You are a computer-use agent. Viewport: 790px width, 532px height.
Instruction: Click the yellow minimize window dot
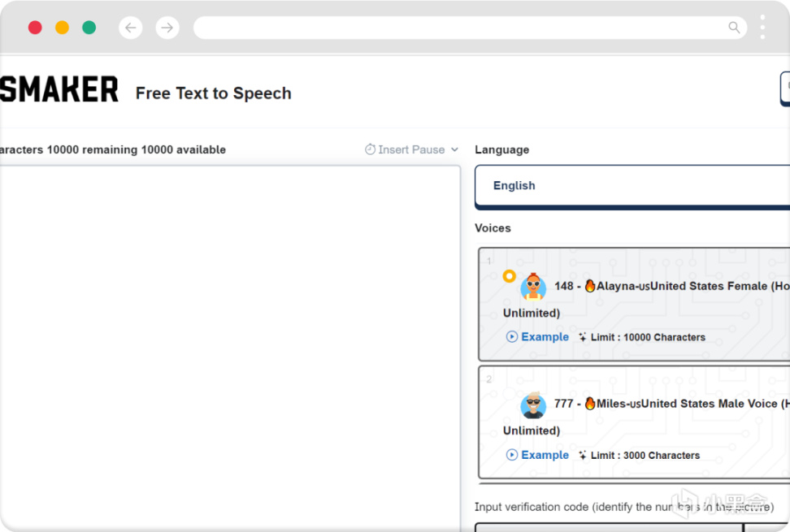pyautogui.click(x=62, y=27)
